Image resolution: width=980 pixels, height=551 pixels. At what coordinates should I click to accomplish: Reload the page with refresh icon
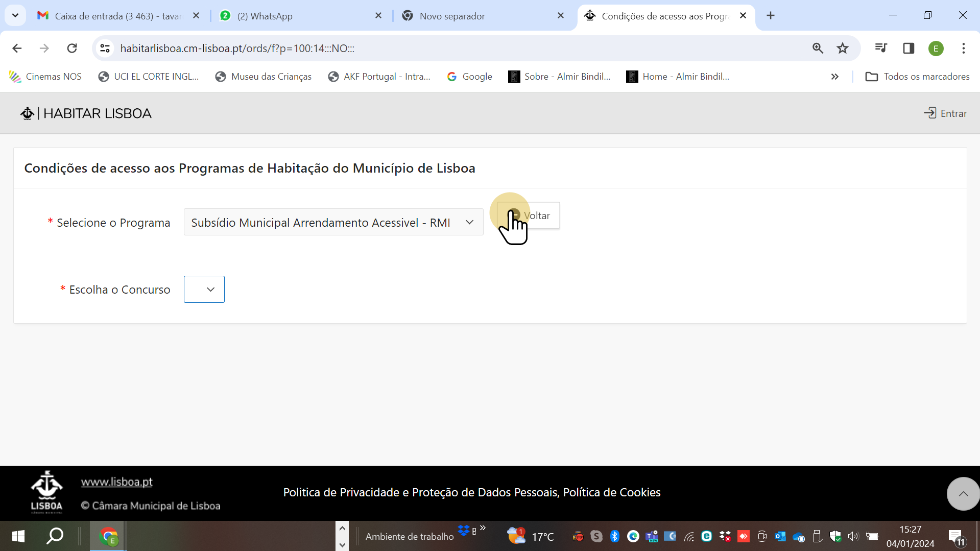[72, 48]
